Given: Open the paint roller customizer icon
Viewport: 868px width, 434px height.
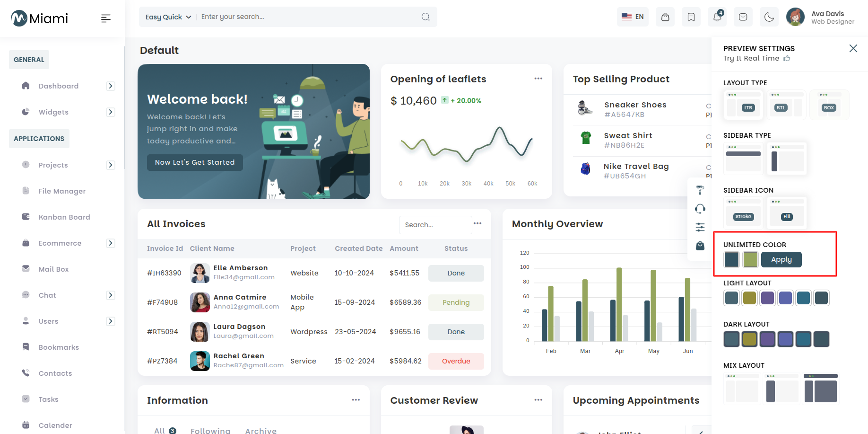Looking at the screenshot, I should tap(700, 190).
